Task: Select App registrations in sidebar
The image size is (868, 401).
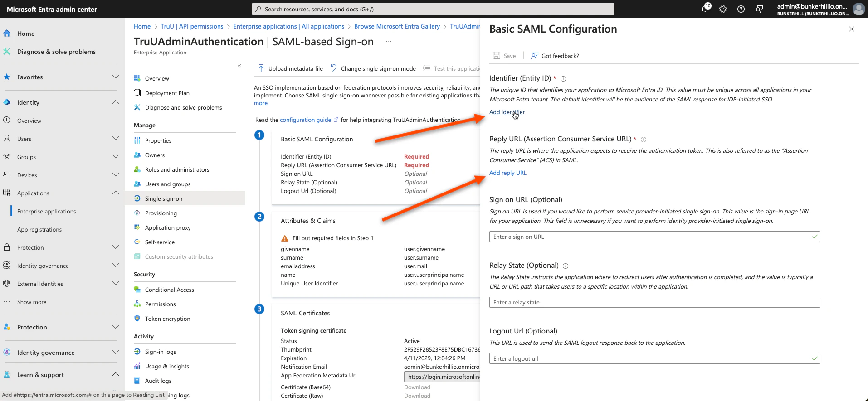Action: [x=39, y=229]
